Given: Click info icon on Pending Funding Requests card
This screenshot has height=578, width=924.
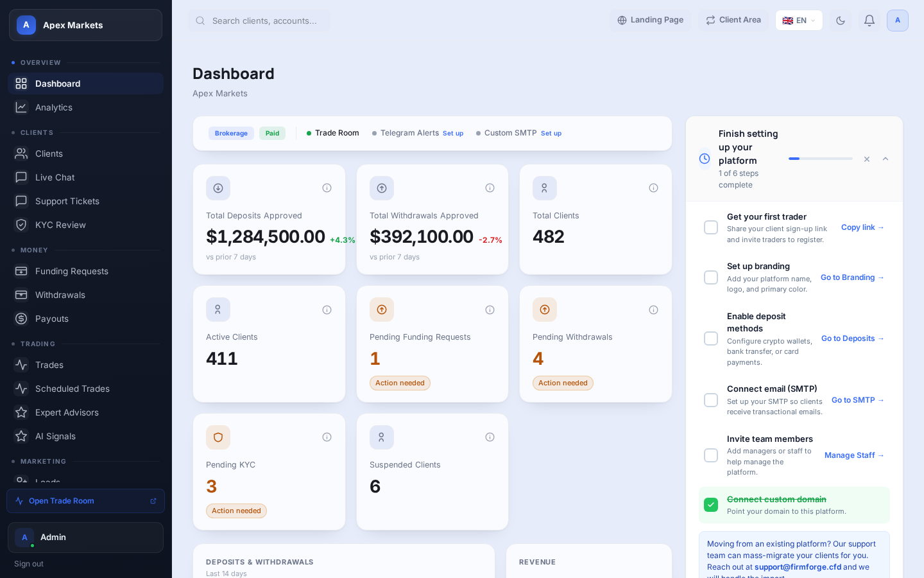Looking at the screenshot, I should coord(490,310).
